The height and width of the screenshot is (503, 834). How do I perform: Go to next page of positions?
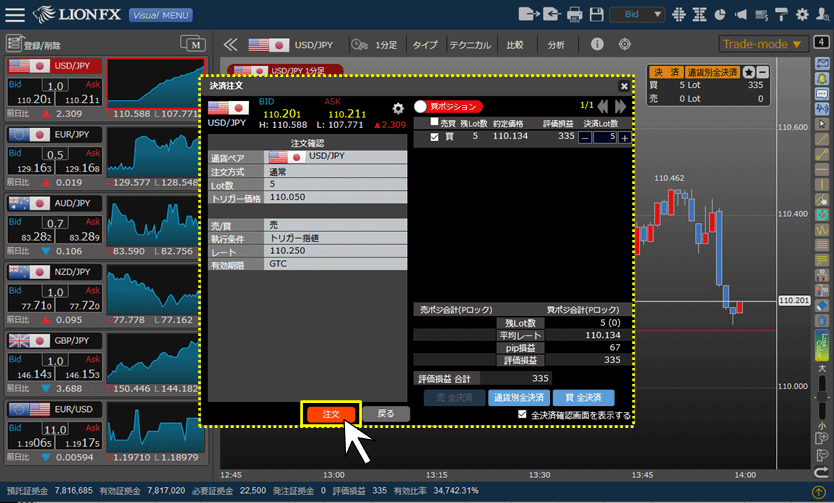(620, 107)
